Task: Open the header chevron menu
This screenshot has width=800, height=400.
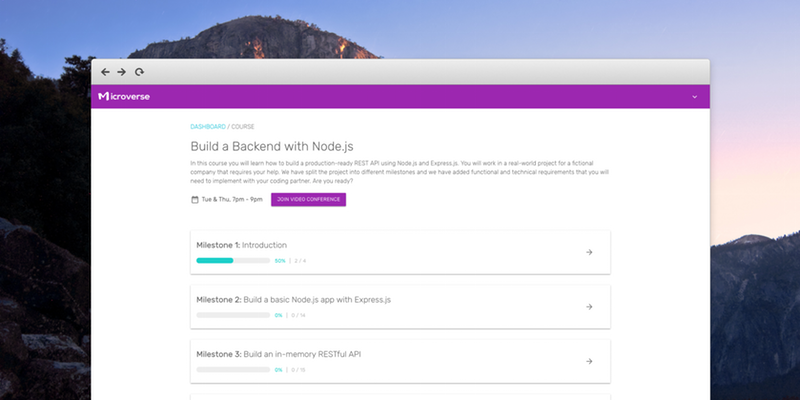Action: [x=694, y=97]
